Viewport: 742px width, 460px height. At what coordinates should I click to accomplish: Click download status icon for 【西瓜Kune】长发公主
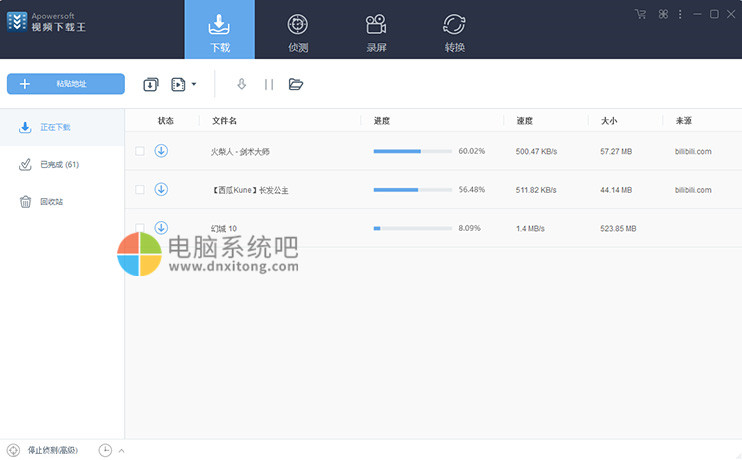161,189
